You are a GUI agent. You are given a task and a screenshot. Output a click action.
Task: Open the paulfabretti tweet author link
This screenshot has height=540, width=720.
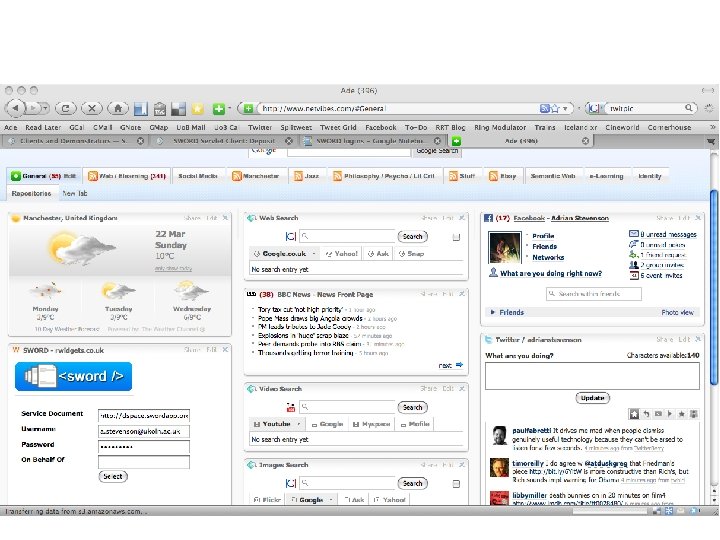click(x=532, y=431)
